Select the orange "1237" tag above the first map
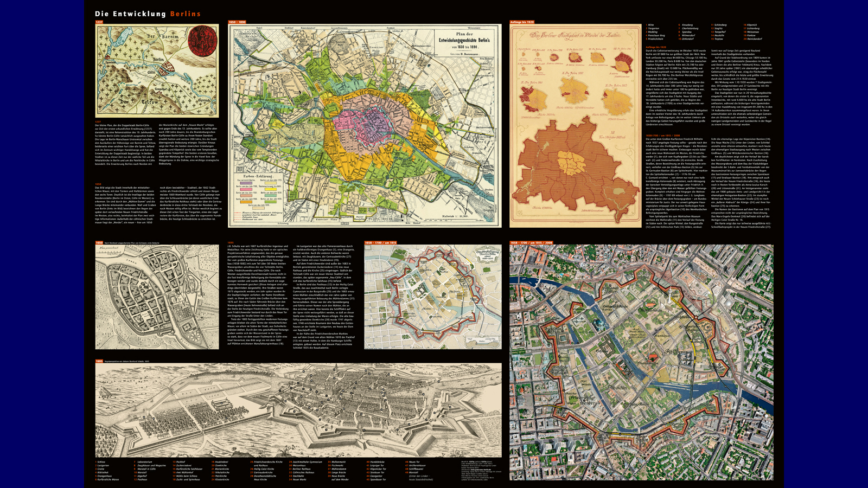The width and height of the screenshot is (868, 488). [x=99, y=22]
